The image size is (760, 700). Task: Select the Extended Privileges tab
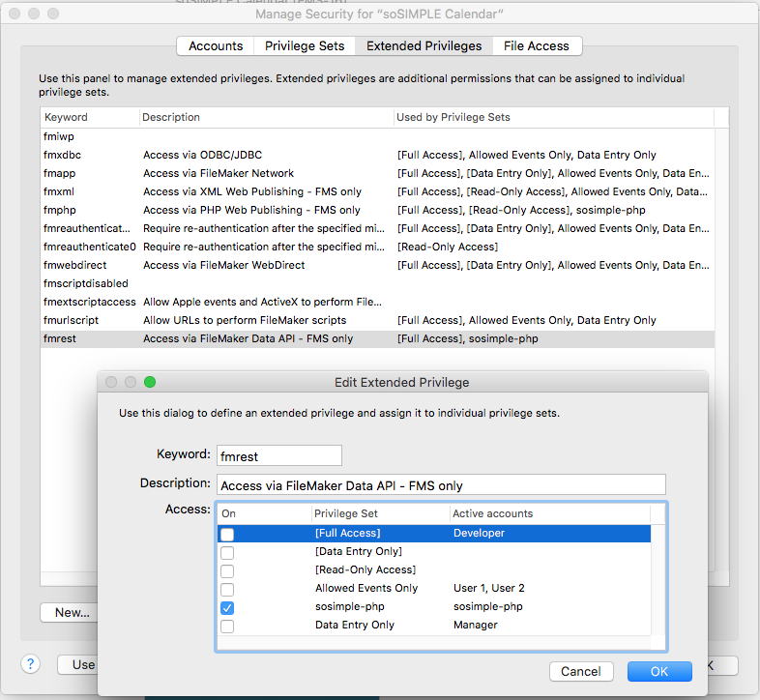[424, 46]
